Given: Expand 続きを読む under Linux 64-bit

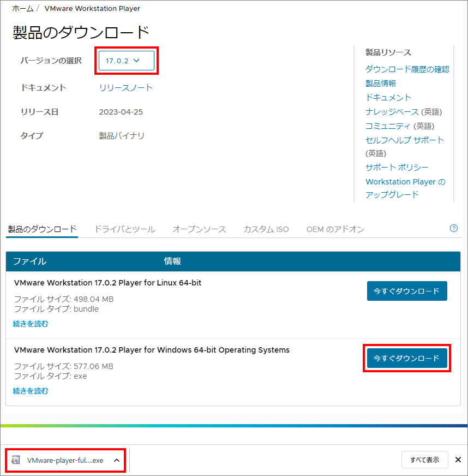Looking at the screenshot, I should tap(31, 324).
